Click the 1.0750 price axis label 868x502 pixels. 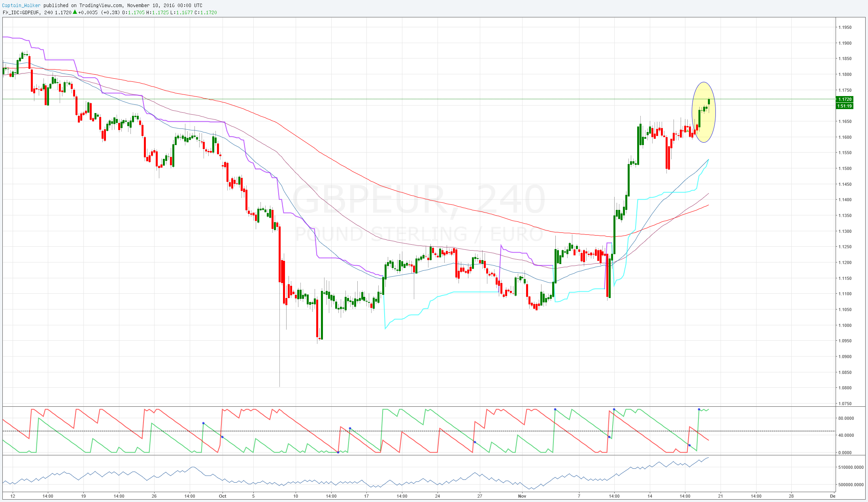pyautogui.click(x=845, y=404)
